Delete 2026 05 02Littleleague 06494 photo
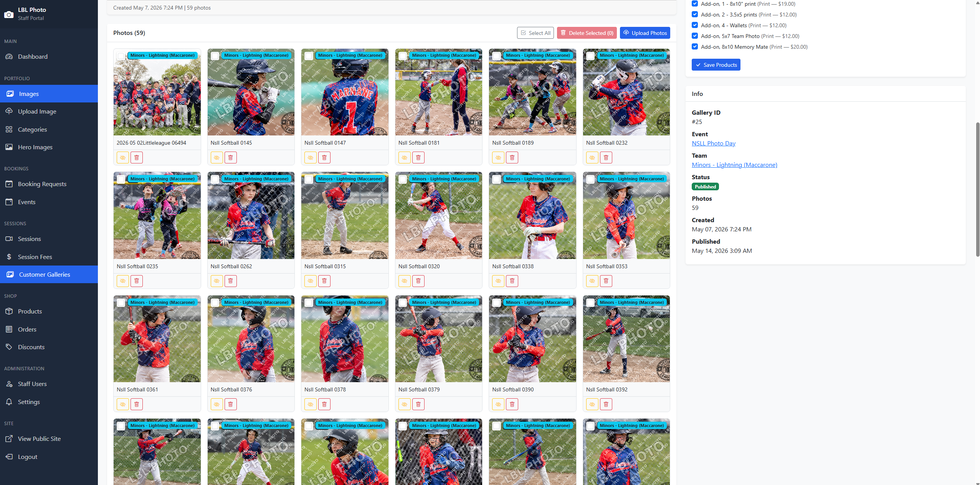Viewport: 980px width, 485px height. click(x=137, y=158)
